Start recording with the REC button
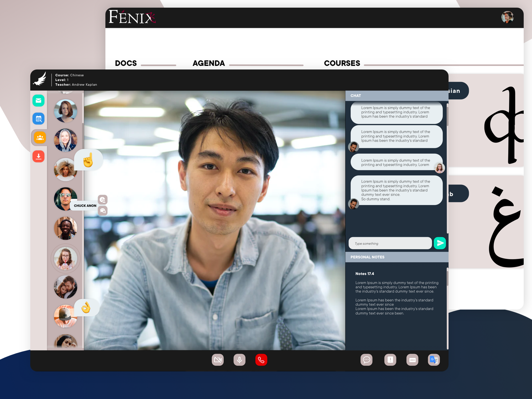This screenshot has height=399, width=532. (412, 360)
